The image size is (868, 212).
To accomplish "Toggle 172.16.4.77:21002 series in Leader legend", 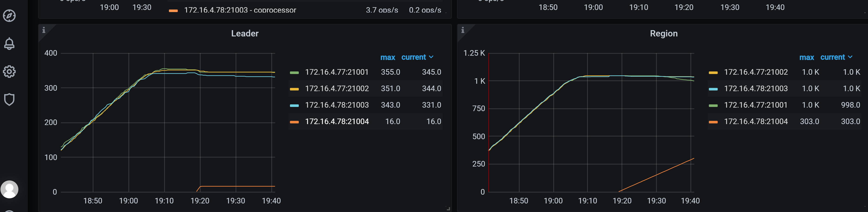I will [337, 89].
